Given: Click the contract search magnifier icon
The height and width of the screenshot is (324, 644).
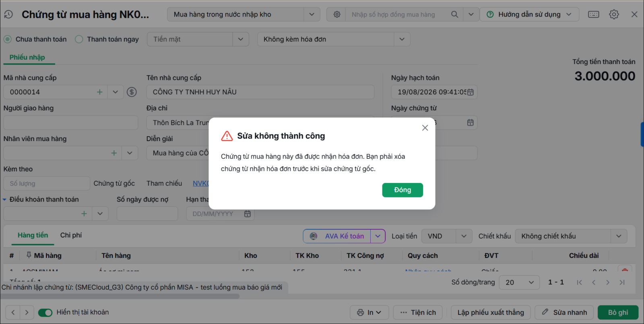Looking at the screenshot, I should tap(454, 15).
